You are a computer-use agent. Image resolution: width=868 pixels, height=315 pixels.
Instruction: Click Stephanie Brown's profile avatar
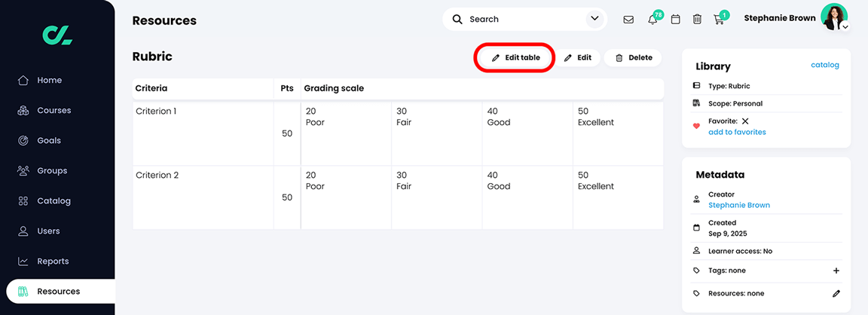tap(834, 17)
